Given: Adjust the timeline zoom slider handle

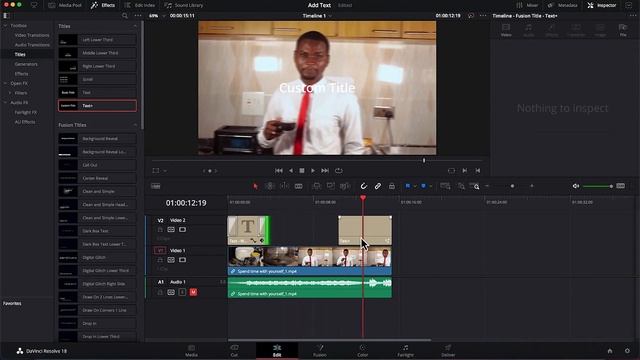Looking at the screenshot, I should coord(512,186).
